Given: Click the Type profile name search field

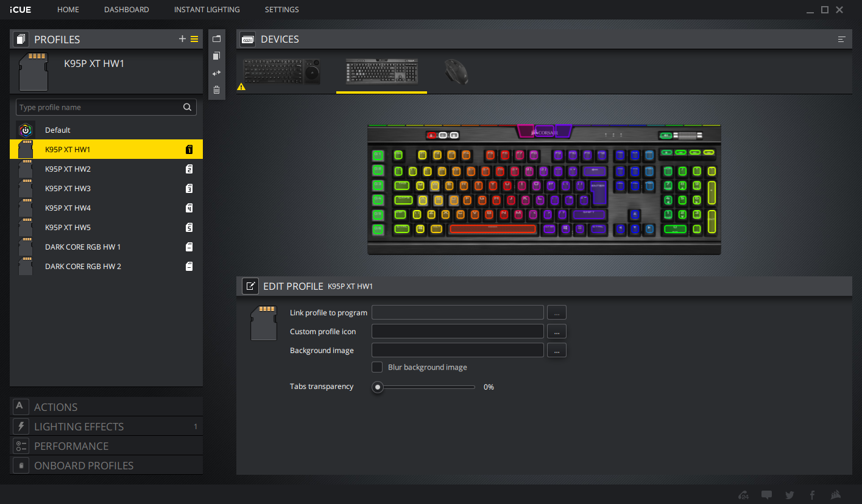Looking at the screenshot, I should click(x=106, y=107).
